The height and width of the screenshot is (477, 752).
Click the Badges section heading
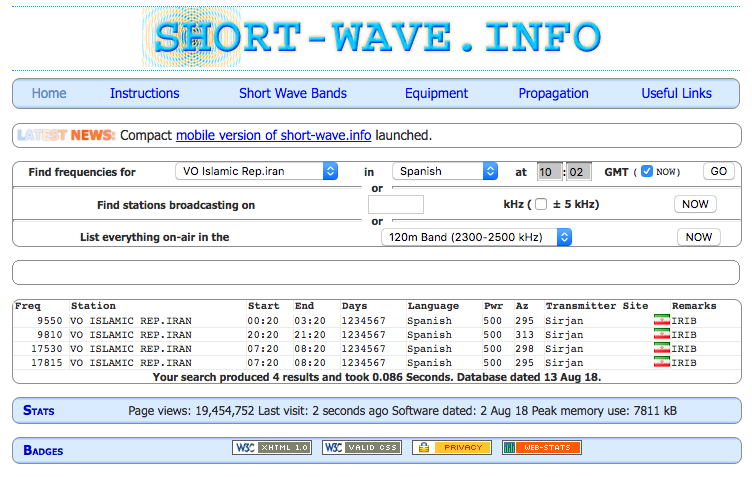pyautogui.click(x=43, y=450)
